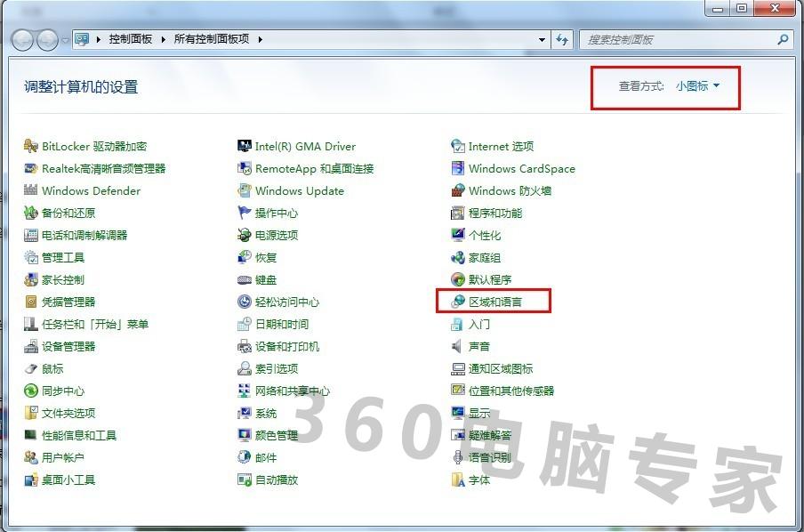Open the 位置和其他传感器 link

pos(511,391)
